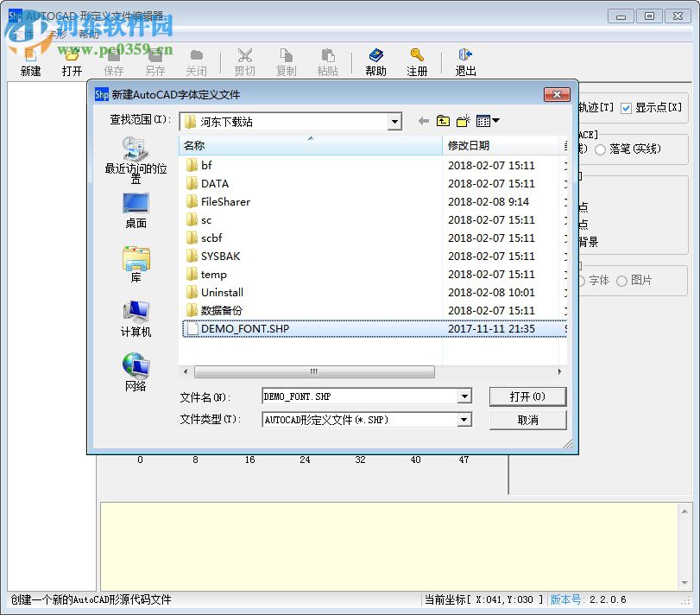The image size is (700, 615).
Task: Open the 查找范围 location dropdown
Action: pyautogui.click(x=394, y=122)
